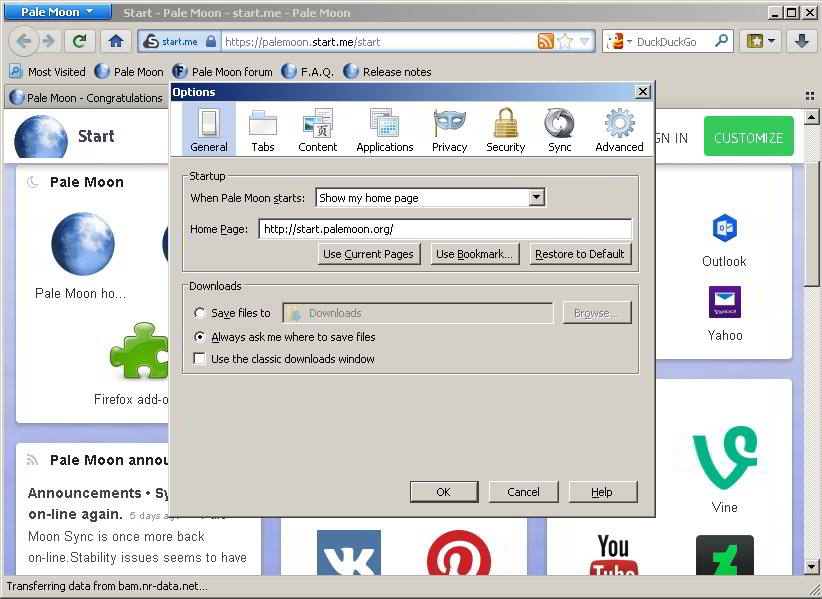Open the Home page icon in toolbar
The width and height of the screenshot is (822, 599).
tap(115, 41)
